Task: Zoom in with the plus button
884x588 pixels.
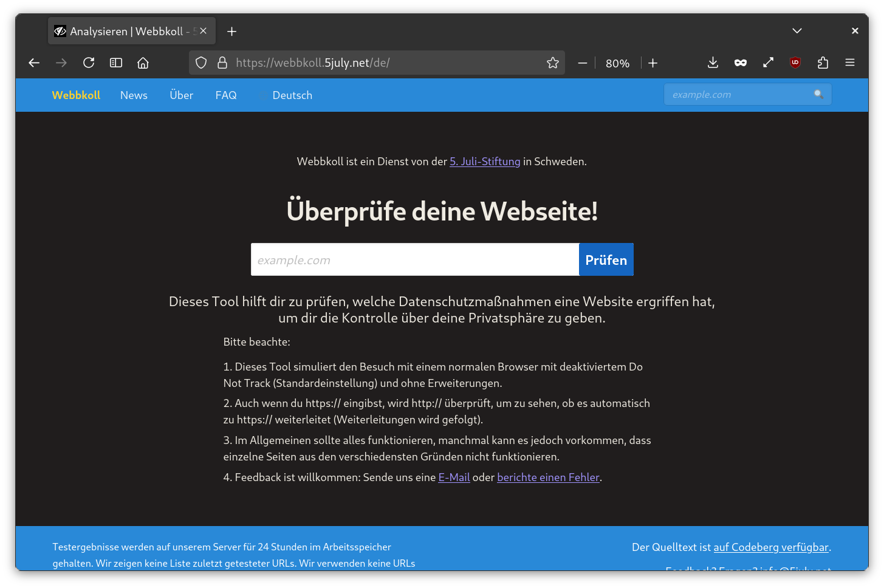Action: click(x=653, y=63)
